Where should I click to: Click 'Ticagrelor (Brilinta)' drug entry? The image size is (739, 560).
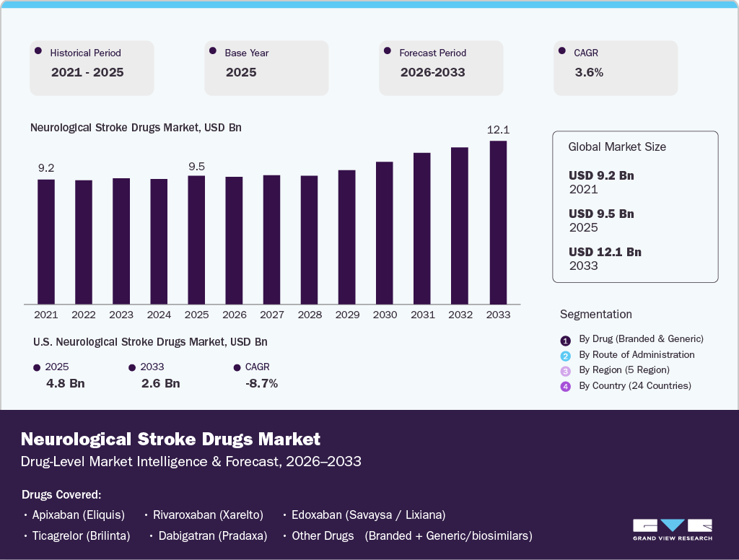point(81,536)
